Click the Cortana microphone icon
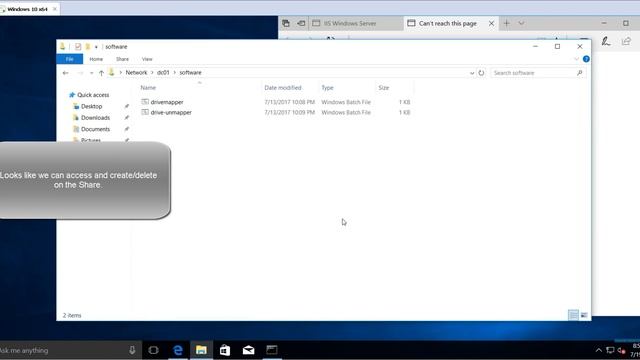 [x=132, y=350]
